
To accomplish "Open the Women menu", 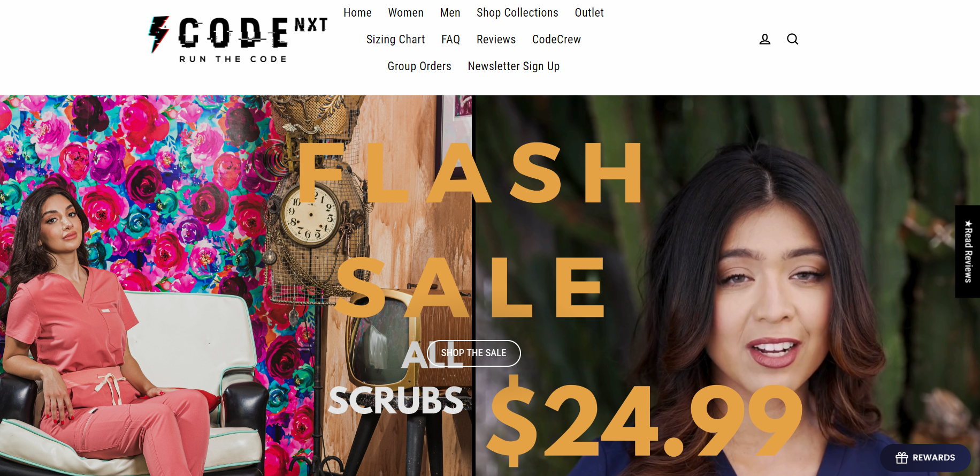I will coord(405,12).
